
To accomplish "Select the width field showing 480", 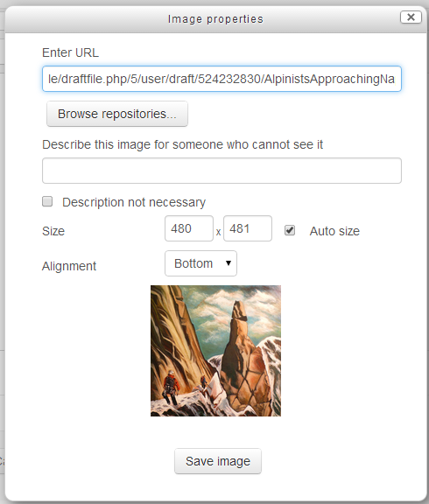I will click(189, 228).
